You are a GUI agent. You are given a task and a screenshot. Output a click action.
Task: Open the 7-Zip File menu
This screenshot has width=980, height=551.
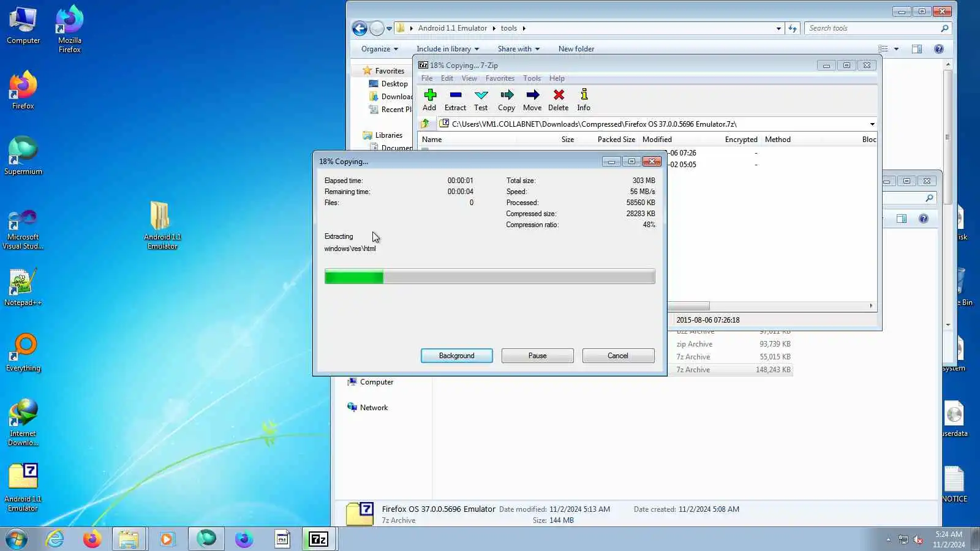(427, 78)
